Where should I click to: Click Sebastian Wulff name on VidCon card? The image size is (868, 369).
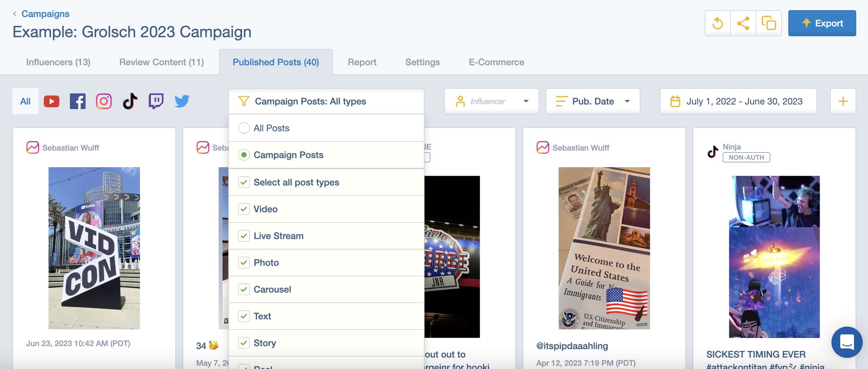(x=71, y=148)
